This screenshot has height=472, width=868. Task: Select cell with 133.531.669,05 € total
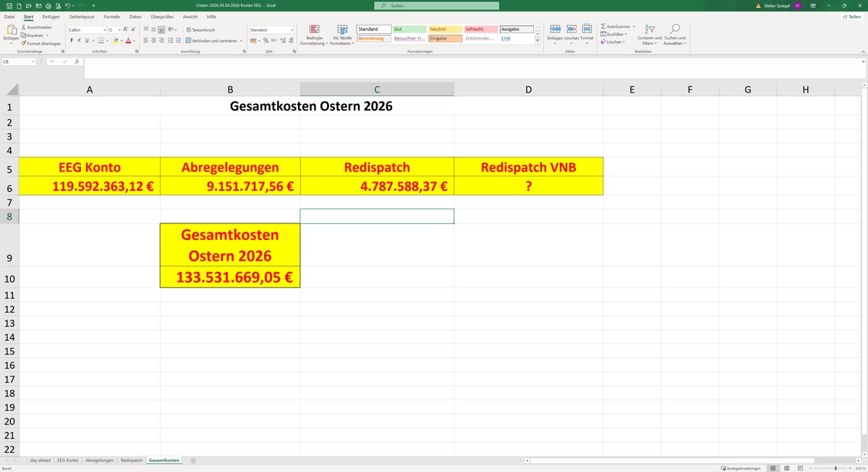pos(230,278)
